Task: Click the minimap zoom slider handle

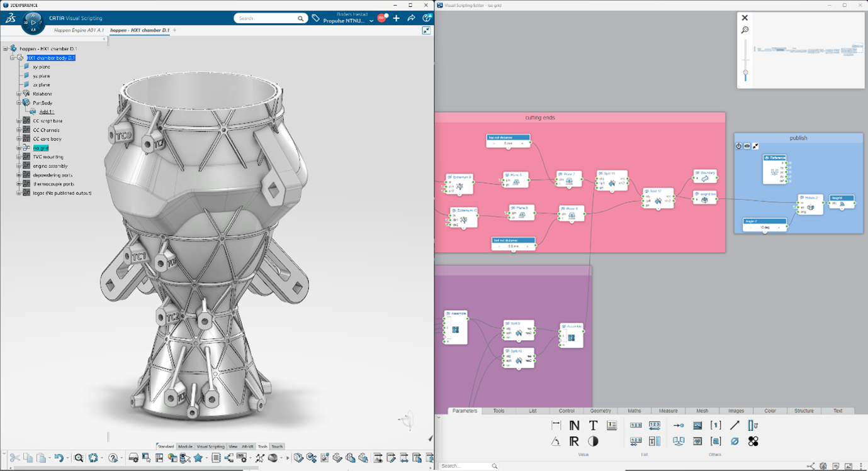Action: (745, 73)
